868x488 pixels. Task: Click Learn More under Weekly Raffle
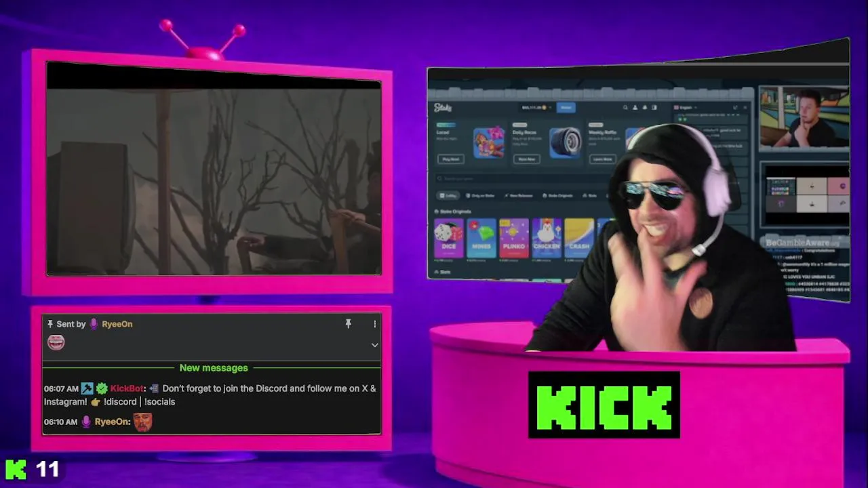click(602, 159)
